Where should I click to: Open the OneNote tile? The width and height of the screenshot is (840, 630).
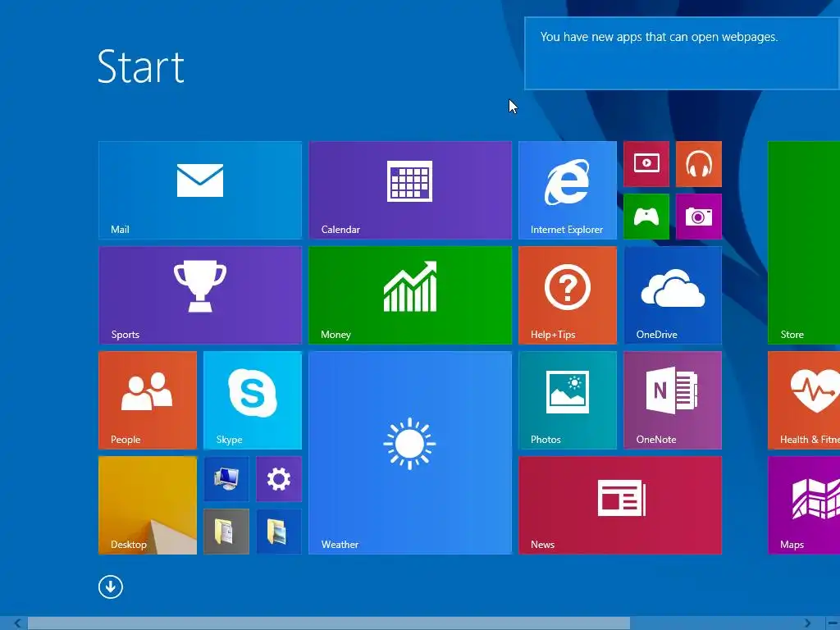click(673, 399)
